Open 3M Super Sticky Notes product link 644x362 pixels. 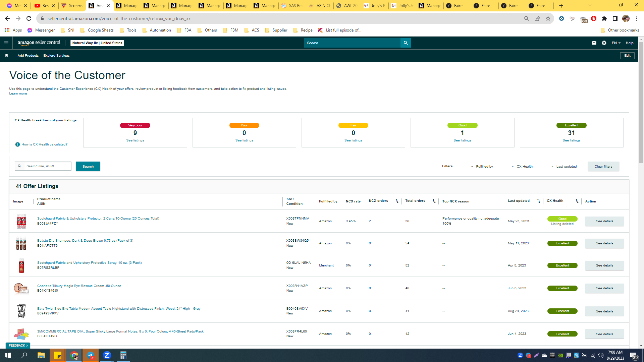click(x=120, y=331)
